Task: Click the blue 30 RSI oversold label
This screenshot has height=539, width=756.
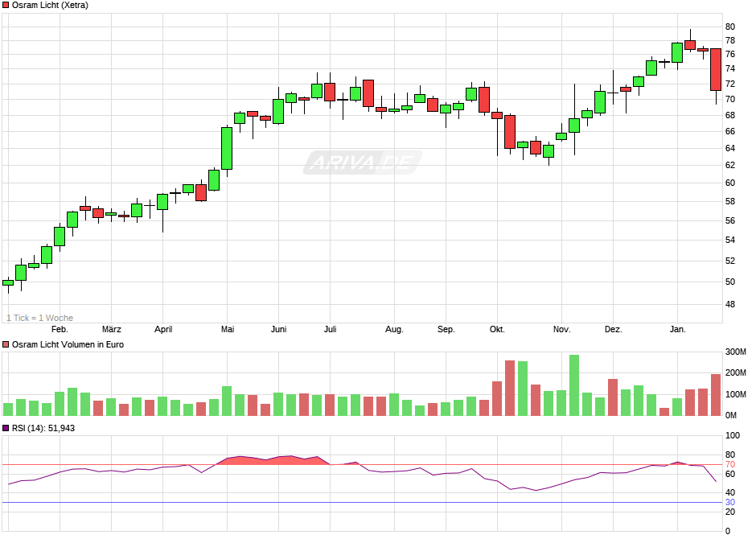Action: [730, 502]
